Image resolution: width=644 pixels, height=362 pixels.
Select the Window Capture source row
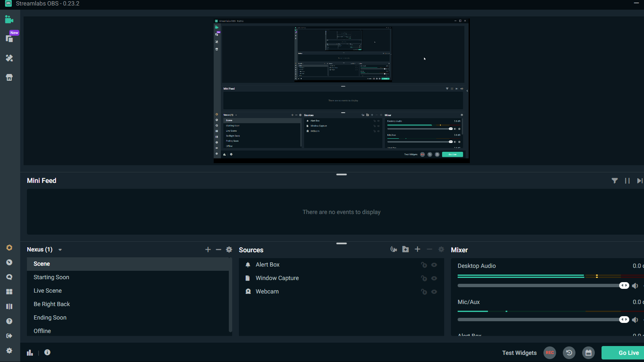[342, 278]
